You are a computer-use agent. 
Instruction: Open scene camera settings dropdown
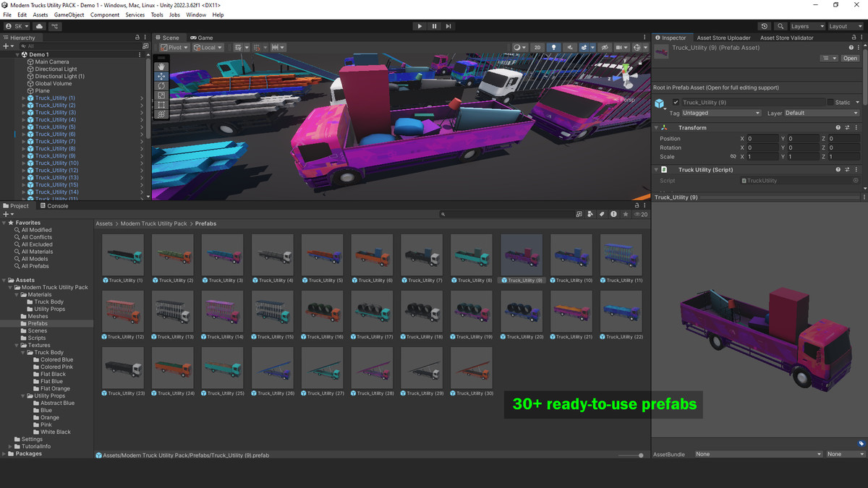pyautogui.click(x=623, y=48)
